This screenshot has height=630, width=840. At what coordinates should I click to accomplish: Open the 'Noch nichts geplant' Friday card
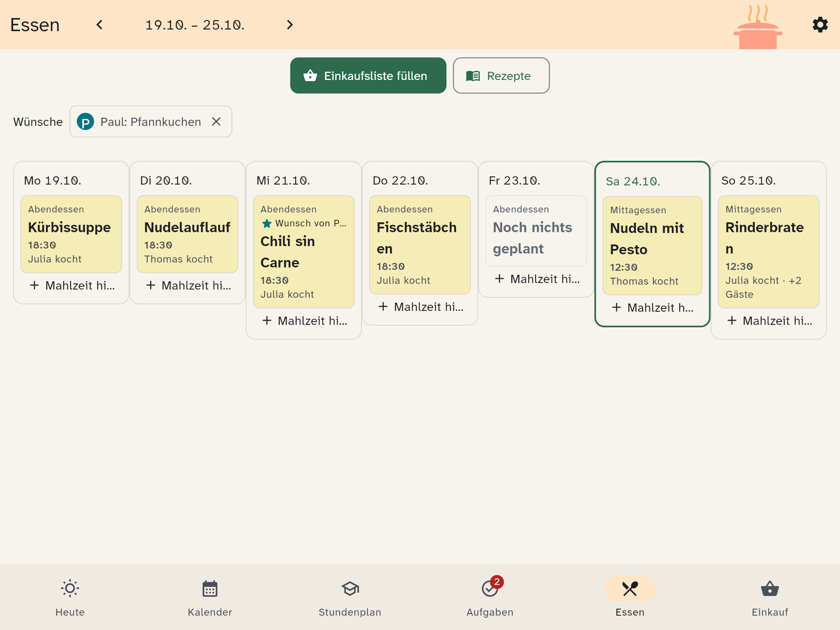coord(536,231)
